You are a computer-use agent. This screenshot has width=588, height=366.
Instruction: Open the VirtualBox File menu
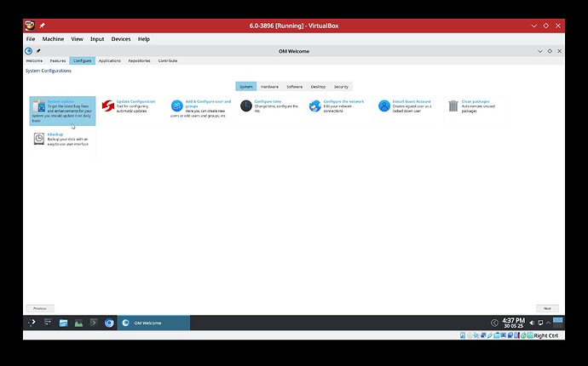click(31, 39)
